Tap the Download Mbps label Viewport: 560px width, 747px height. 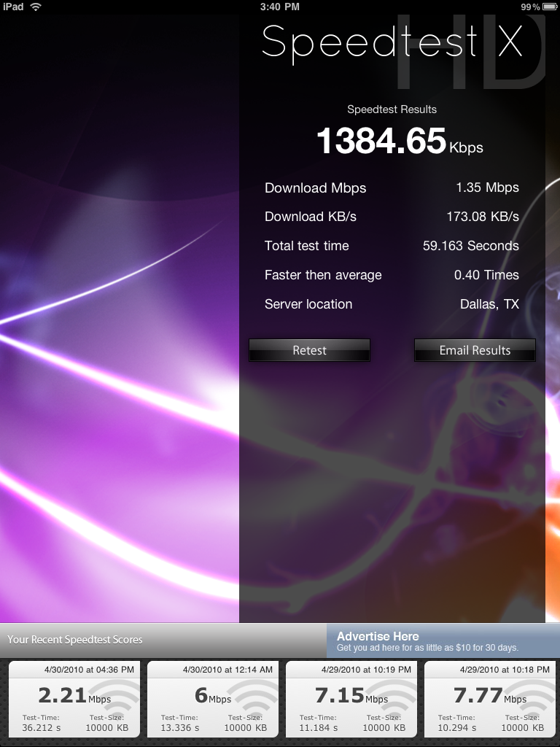315,187
